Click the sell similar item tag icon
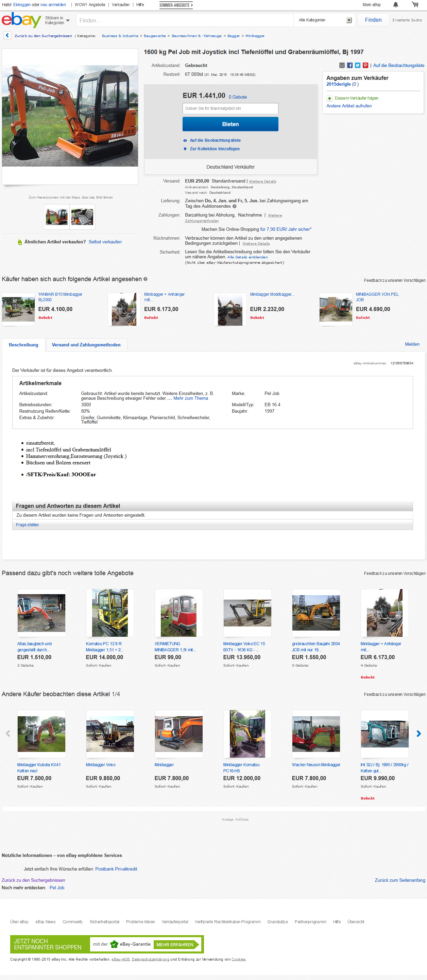The height and width of the screenshot is (980, 427). pos(20,242)
